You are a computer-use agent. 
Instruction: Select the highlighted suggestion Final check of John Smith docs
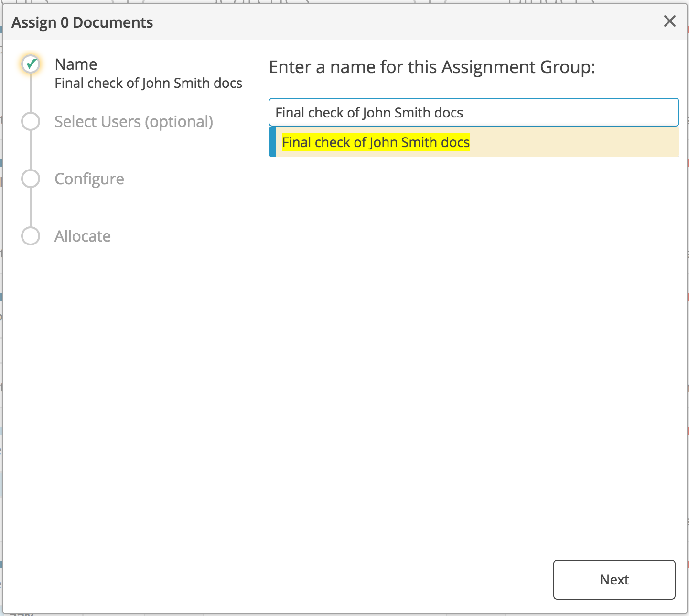click(x=376, y=142)
